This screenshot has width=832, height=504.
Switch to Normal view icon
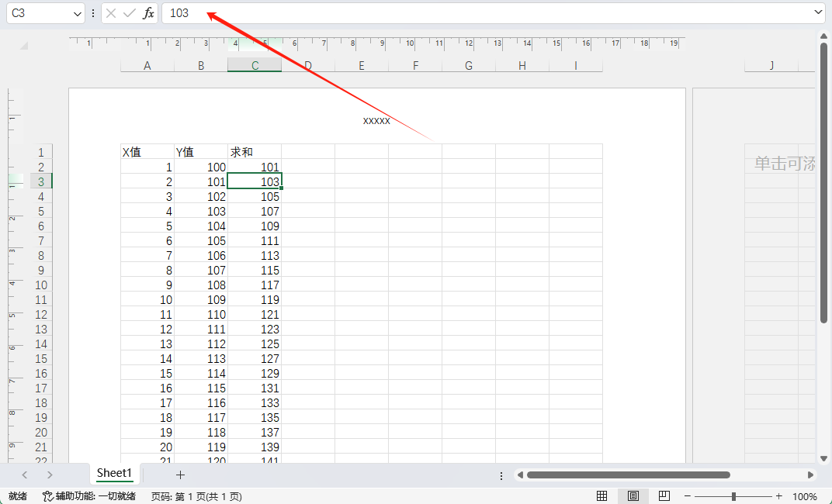click(x=601, y=496)
